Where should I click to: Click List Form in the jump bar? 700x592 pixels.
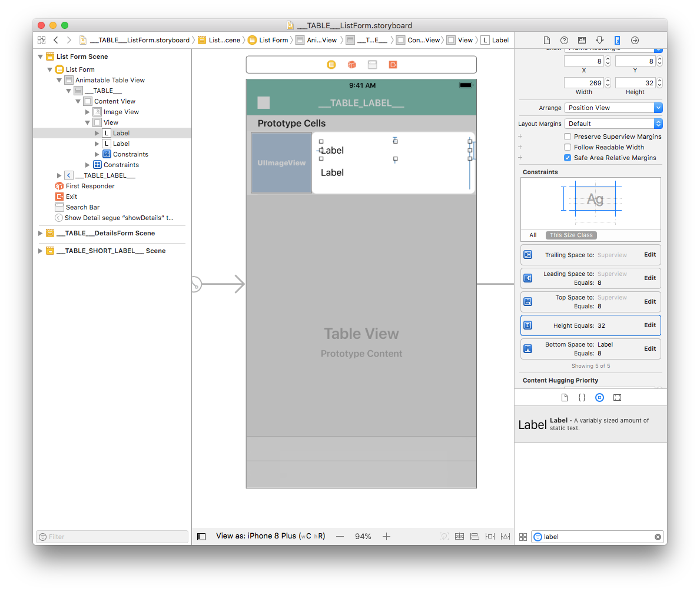point(268,40)
